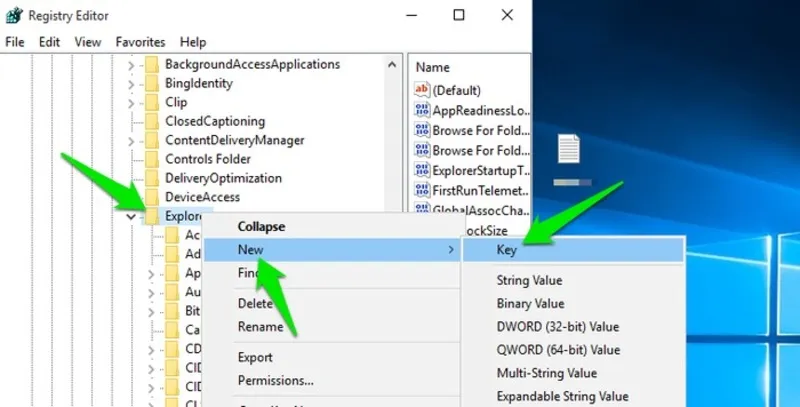Screen dimensions: 800x407
Task: Click the DeviceAccess folder icon
Action: 152,197
